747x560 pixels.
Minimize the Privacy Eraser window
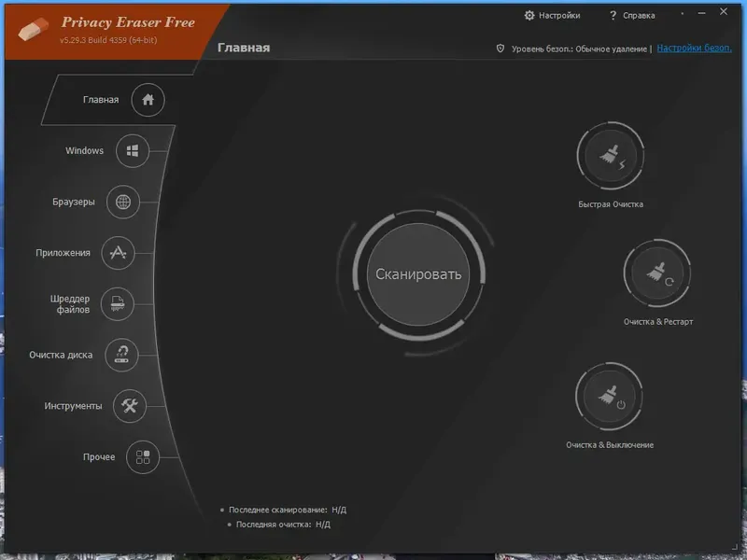tap(702, 13)
